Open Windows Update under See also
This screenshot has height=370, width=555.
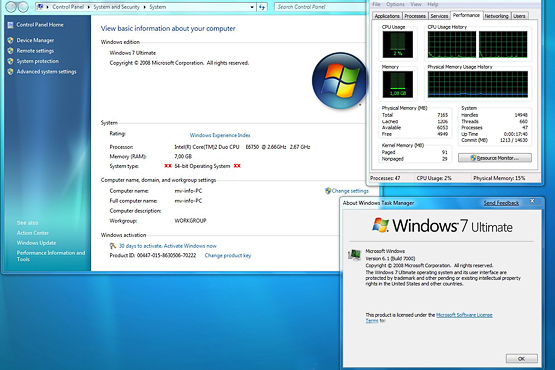[x=36, y=243]
